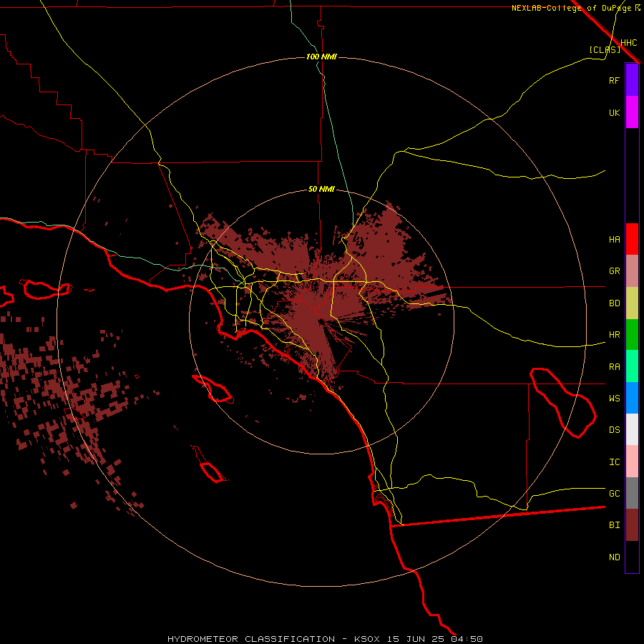Click the 'NEXLAB-College of DuPage' credit text
This screenshot has width=644, height=644.
click(571, 8)
